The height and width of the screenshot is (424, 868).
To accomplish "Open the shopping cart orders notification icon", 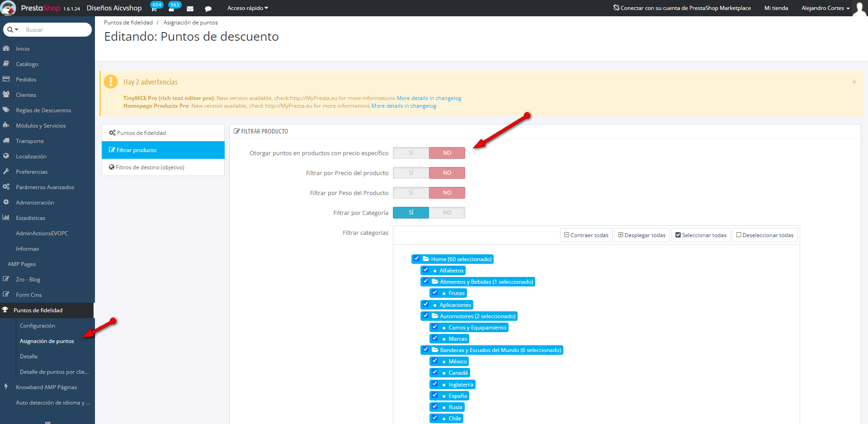I will tap(154, 9).
